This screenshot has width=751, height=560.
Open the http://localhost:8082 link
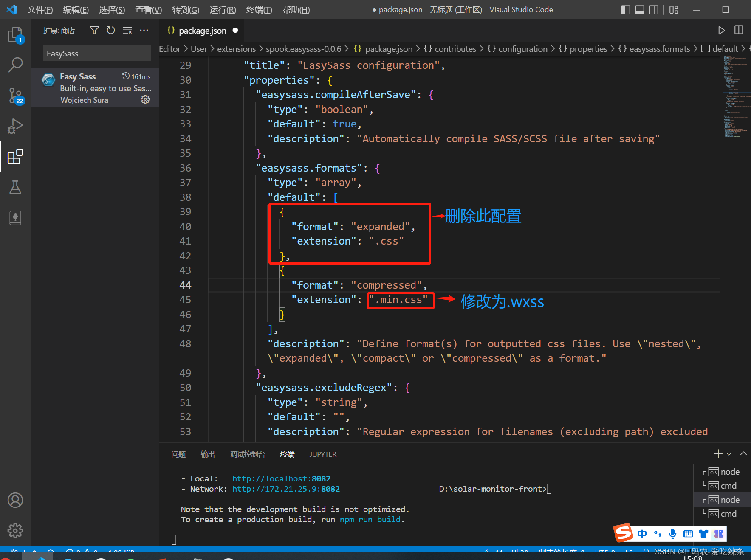(x=281, y=478)
